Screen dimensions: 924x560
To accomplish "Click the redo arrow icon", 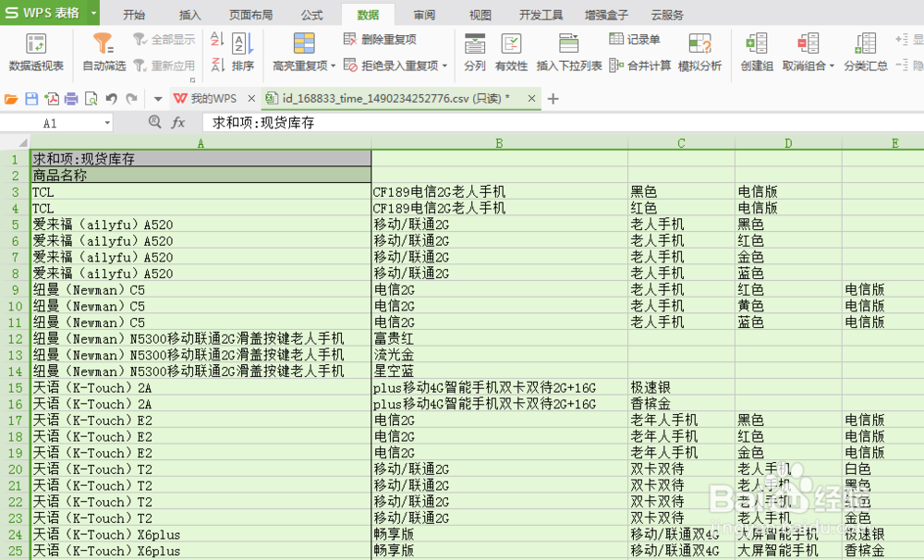I will coord(132,99).
